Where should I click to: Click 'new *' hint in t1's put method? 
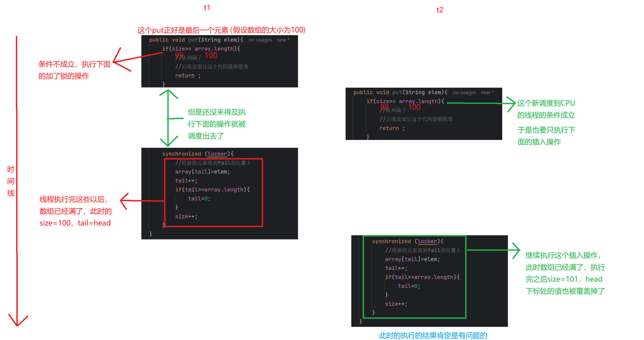283,40
